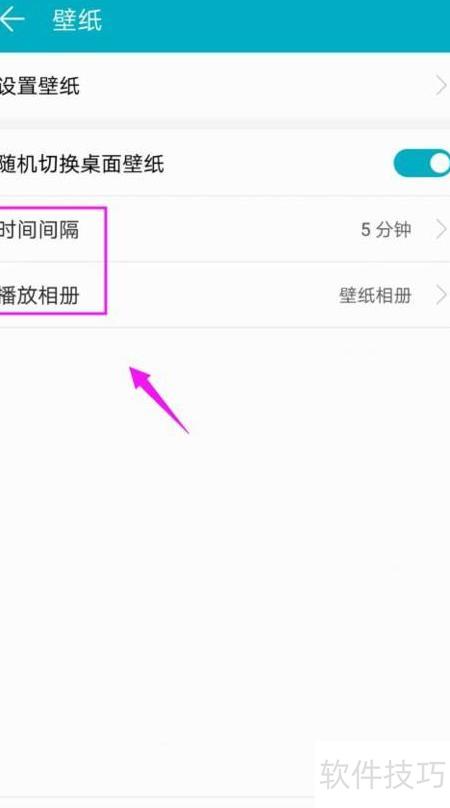Click gray divider below 设置壁纸 row

225,124
